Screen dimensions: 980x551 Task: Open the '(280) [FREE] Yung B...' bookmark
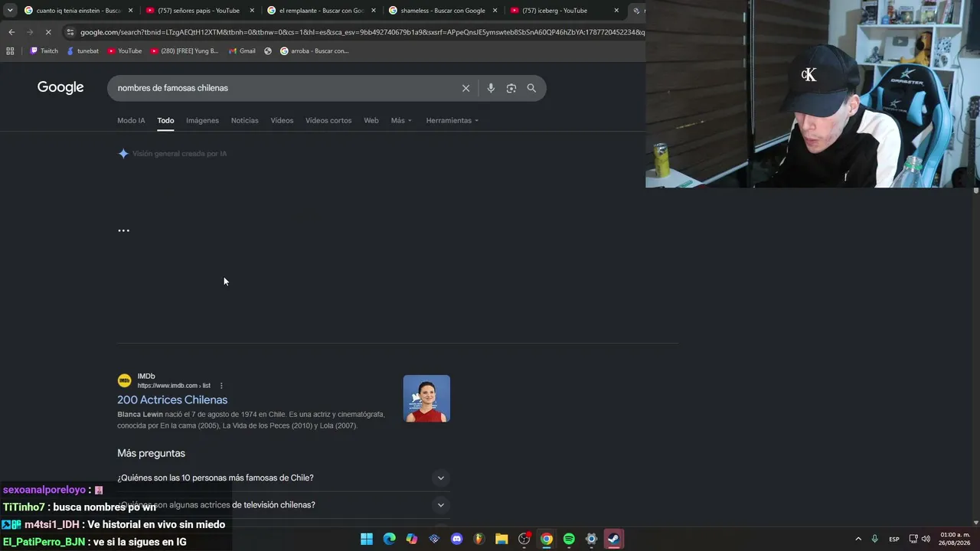tap(185, 51)
